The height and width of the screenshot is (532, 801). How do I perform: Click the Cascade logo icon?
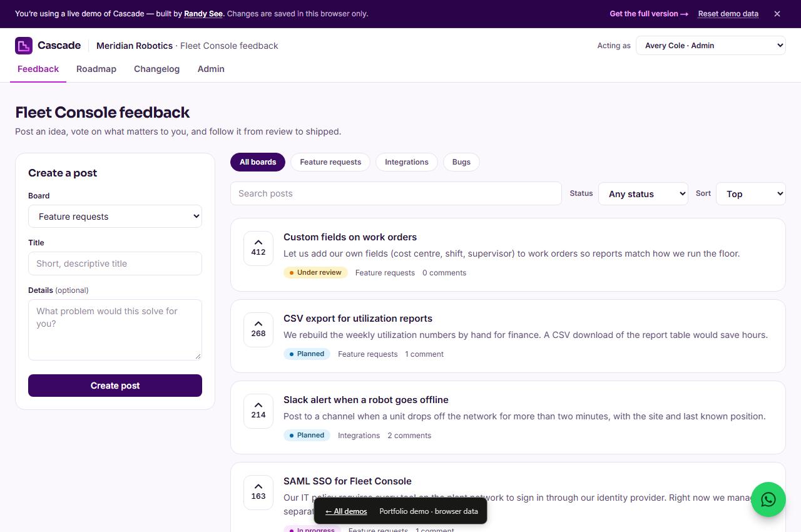point(24,46)
